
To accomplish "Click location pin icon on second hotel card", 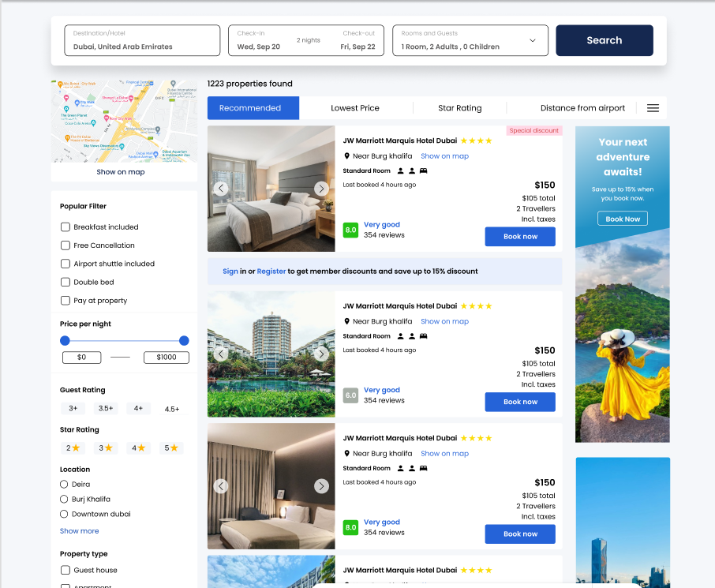I will (x=346, y=321).
